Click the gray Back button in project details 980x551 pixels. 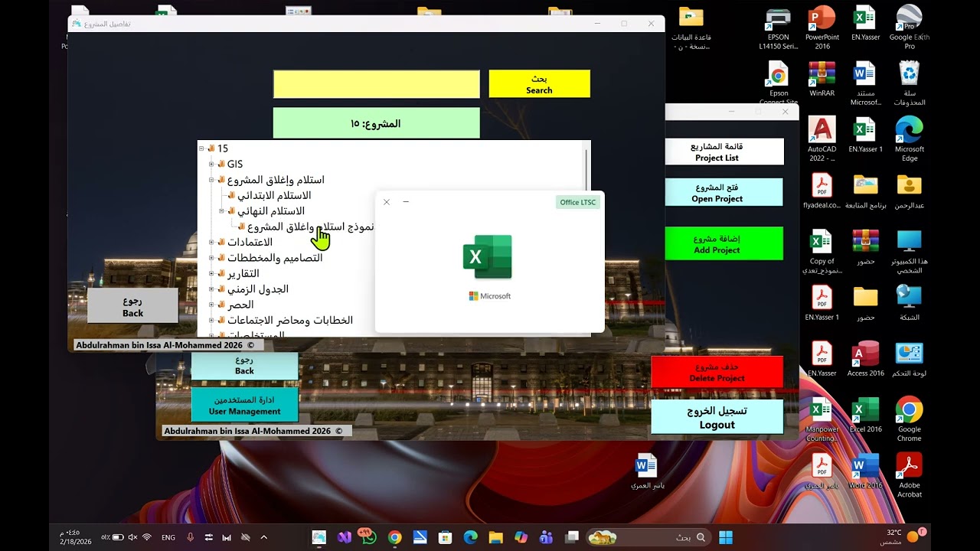[132, 306]
